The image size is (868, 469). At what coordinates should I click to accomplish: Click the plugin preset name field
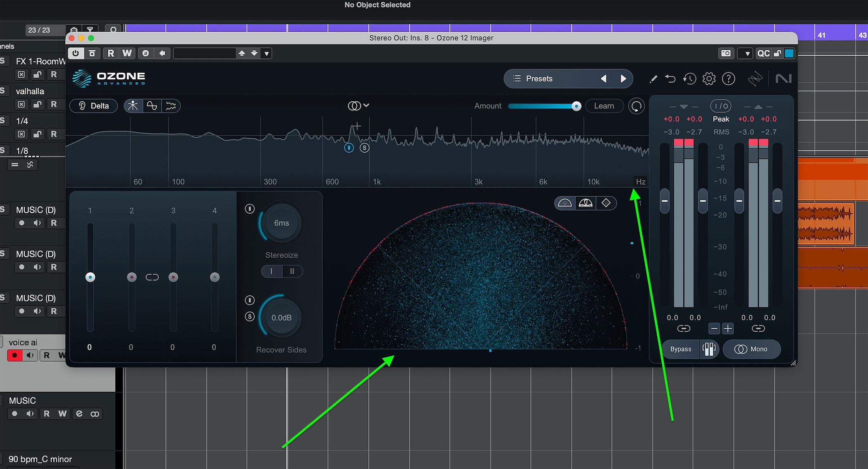tap(205, 53)
